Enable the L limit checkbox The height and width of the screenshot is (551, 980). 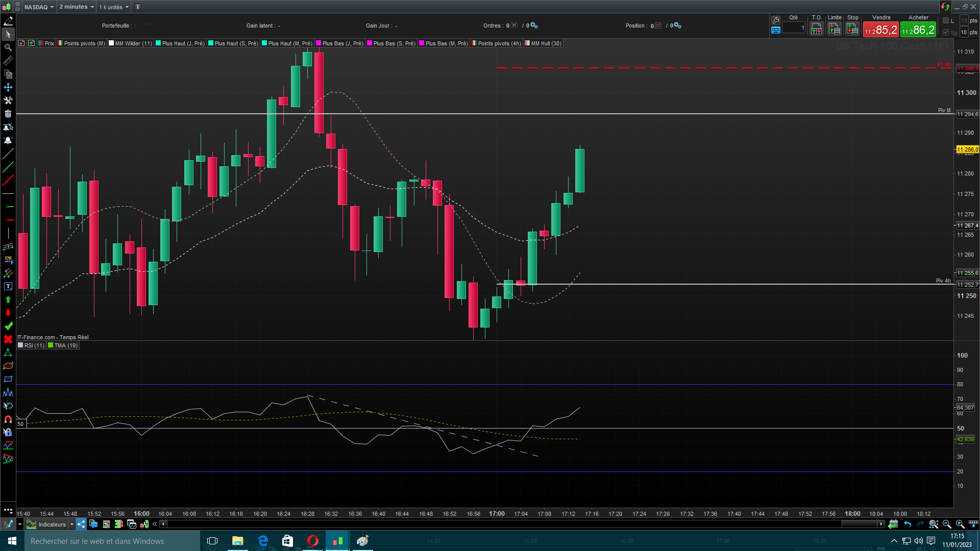[x=946, y=21]
